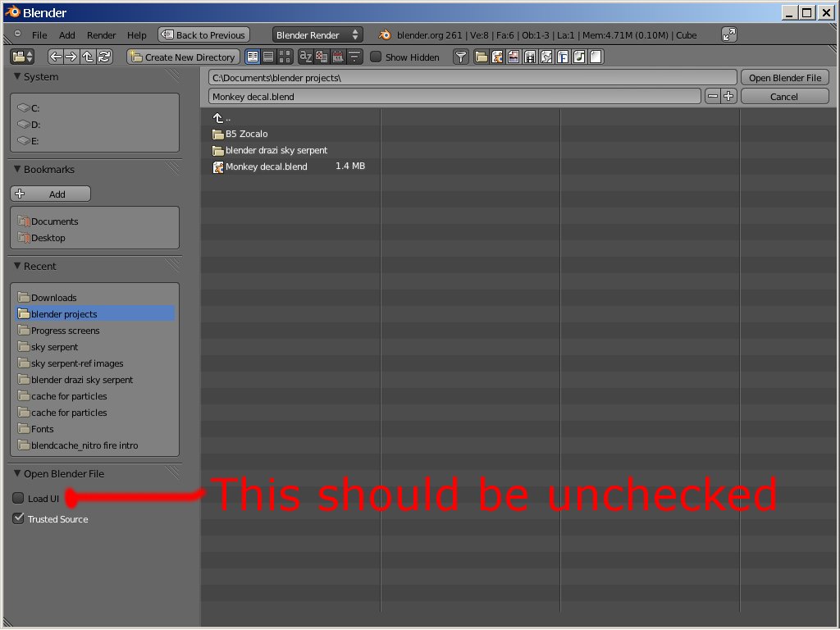Switch to thumbnail display mode
This screenshot has width=840, height=630.
pos(285,56)
